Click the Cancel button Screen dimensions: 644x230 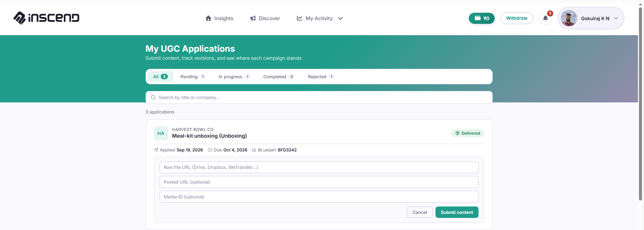[420, 212]
